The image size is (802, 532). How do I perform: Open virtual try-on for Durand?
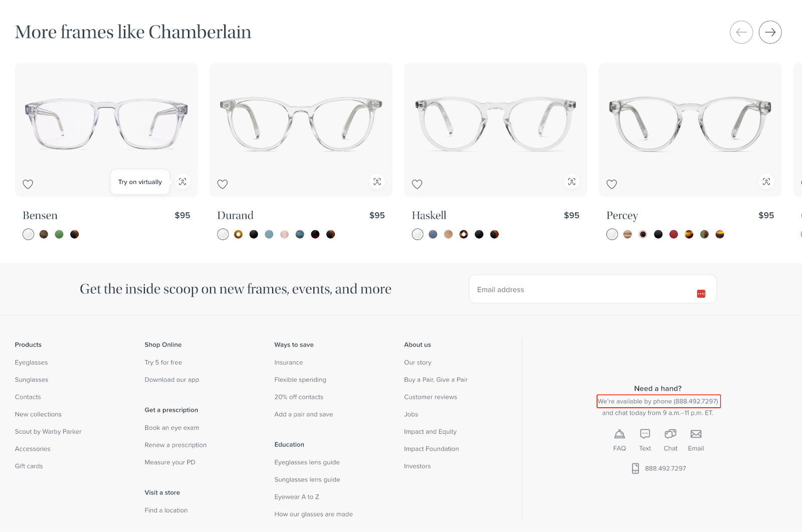(x=377, y=181)
